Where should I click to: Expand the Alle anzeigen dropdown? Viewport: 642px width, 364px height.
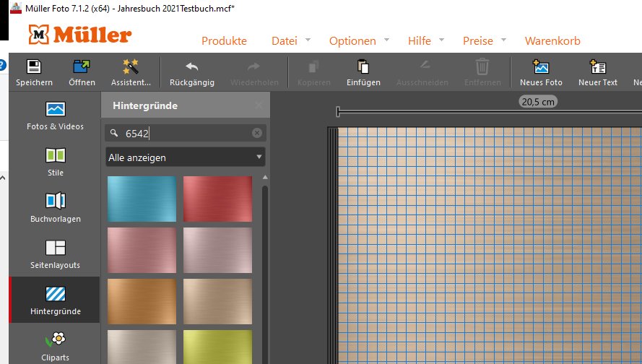(x=185, y=157)
